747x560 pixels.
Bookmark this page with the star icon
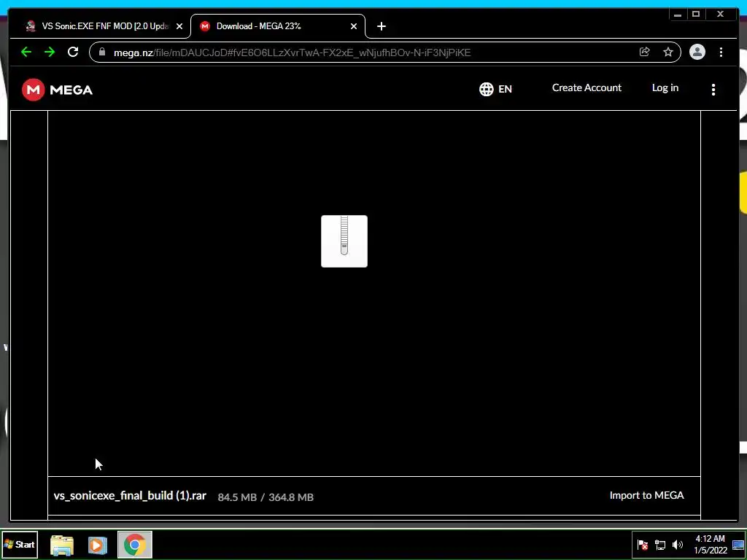(x=668, y=52)
